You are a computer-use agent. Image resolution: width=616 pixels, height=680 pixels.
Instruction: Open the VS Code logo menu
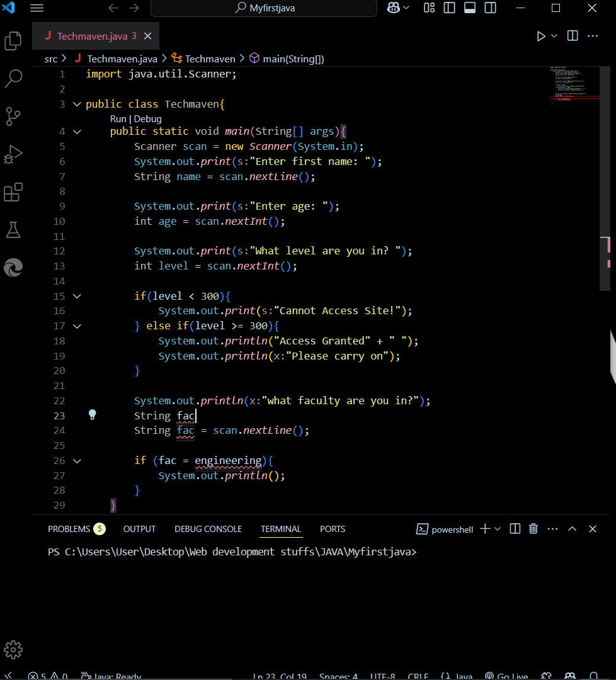(8, 8)
